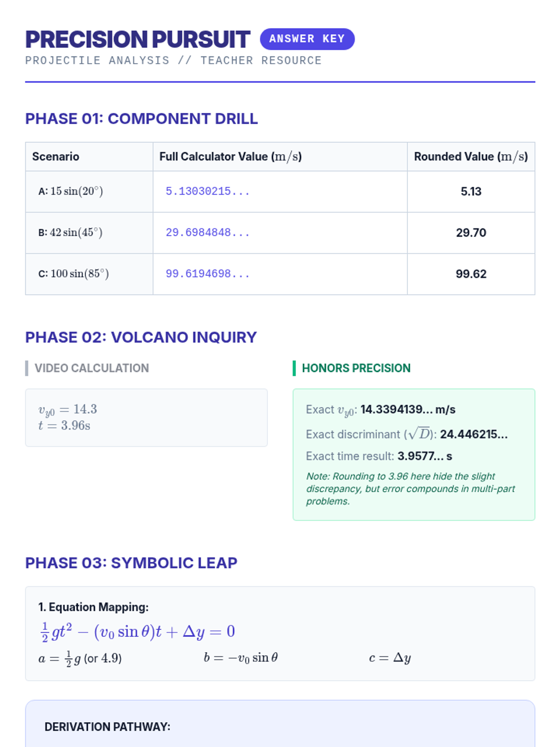Click the Phase 02: Volcano Inquiry heading

click(141, 337)
